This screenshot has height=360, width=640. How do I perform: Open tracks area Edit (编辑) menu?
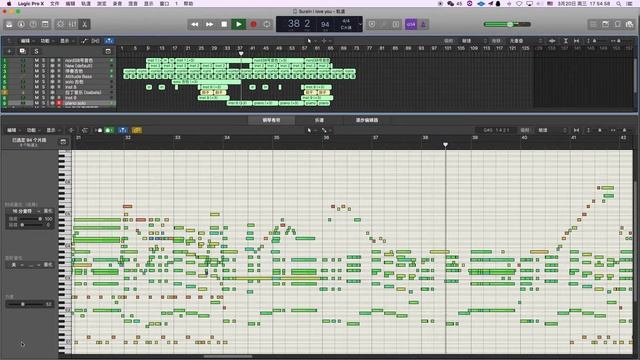pyautogui.click(x=27, y=41)
